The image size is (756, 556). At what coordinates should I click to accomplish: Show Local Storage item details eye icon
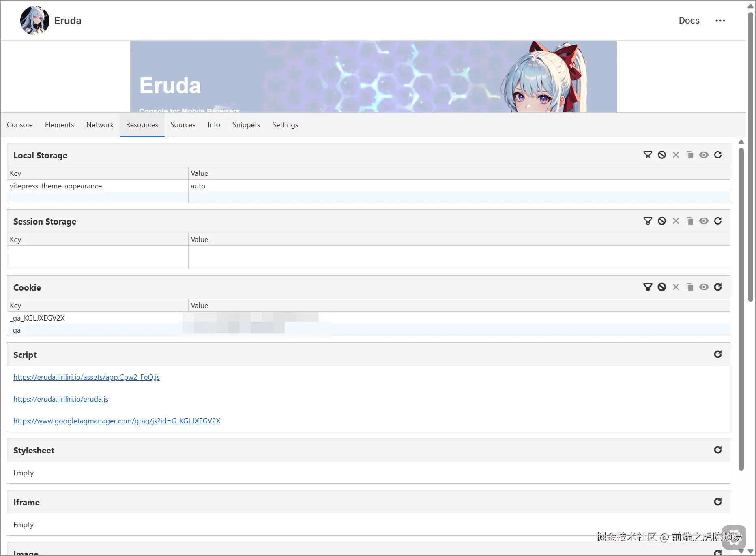point(704,155)
